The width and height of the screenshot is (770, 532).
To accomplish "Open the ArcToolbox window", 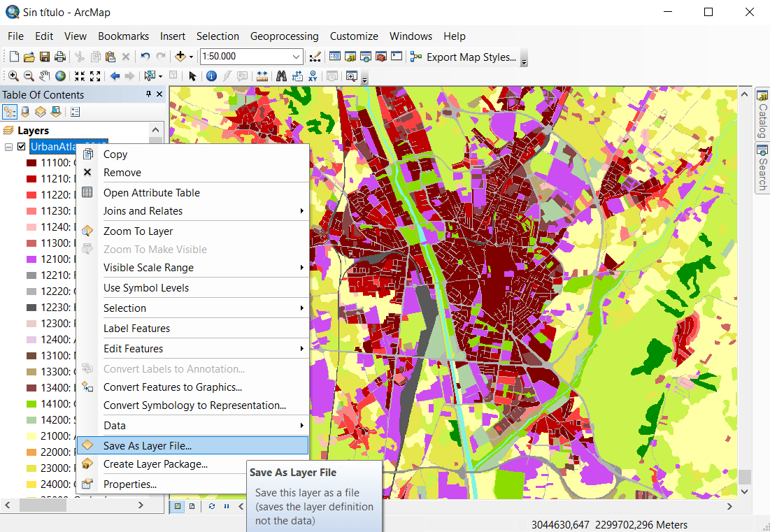I will click(x=381, y=57).
